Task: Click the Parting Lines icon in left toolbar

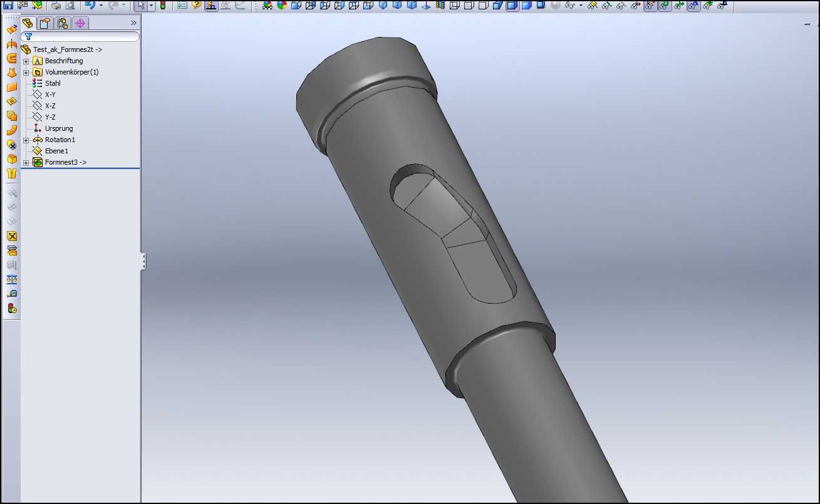Action: point(11,73)
